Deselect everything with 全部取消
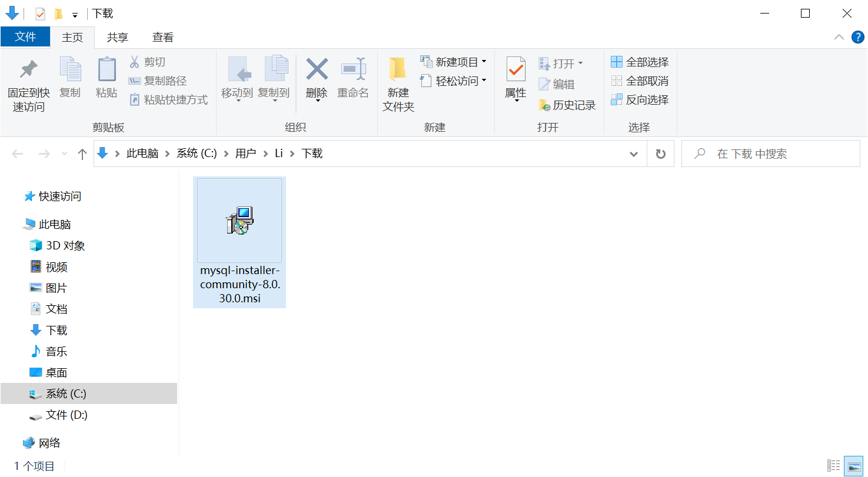The height and width of the screenshot is (477, 868). (x=640, y=81)
